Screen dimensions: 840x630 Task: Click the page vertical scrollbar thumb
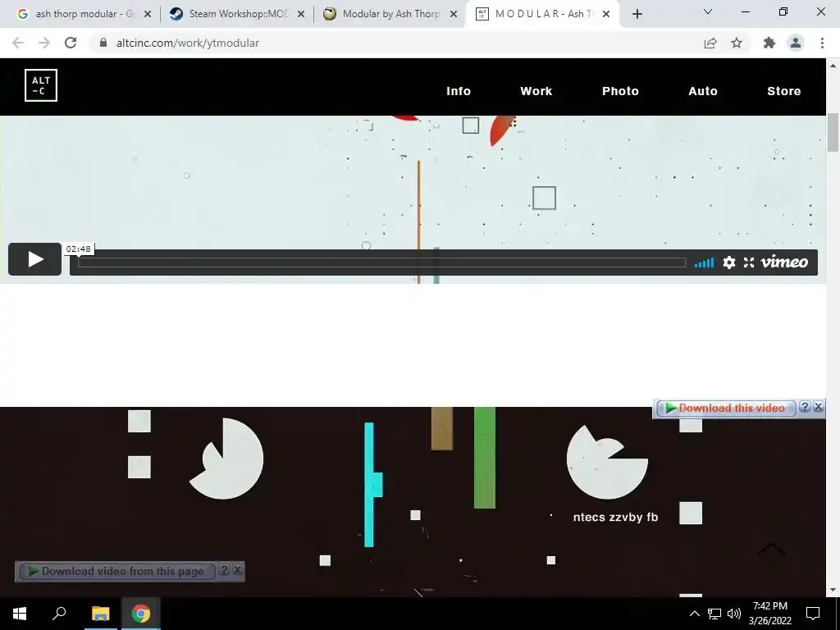click(833, 133)
